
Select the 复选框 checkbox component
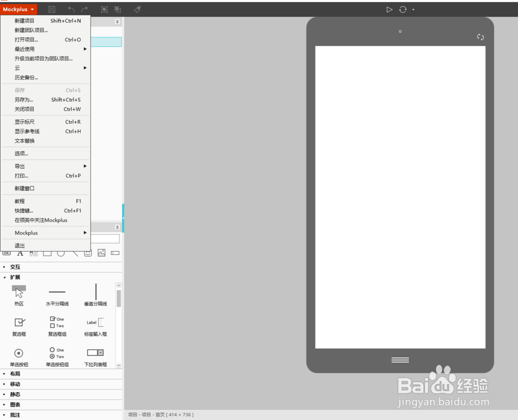click(19, 327)
